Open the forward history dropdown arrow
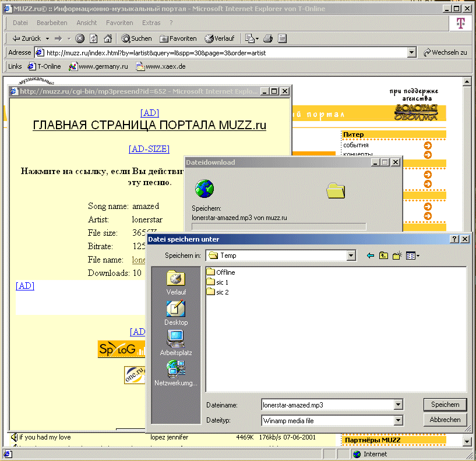This screenshot has width=476, height=461. coord(69,38)
